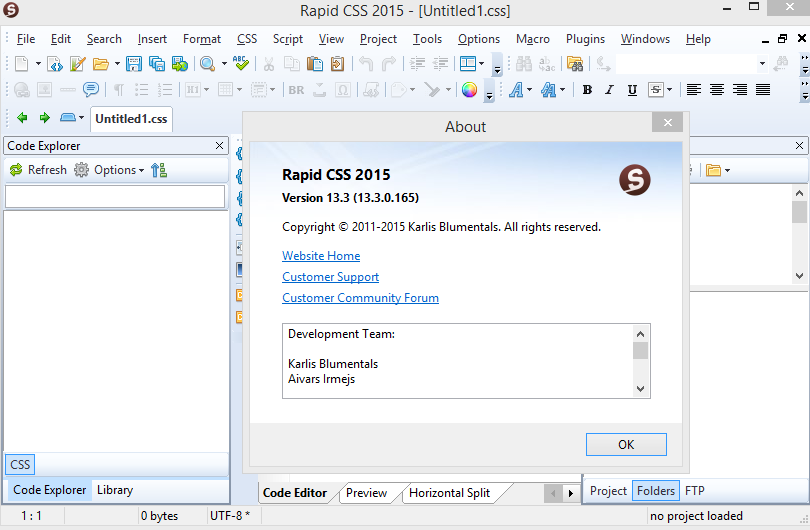
Task: Set text align right
Action: click(x=740, y=90)
